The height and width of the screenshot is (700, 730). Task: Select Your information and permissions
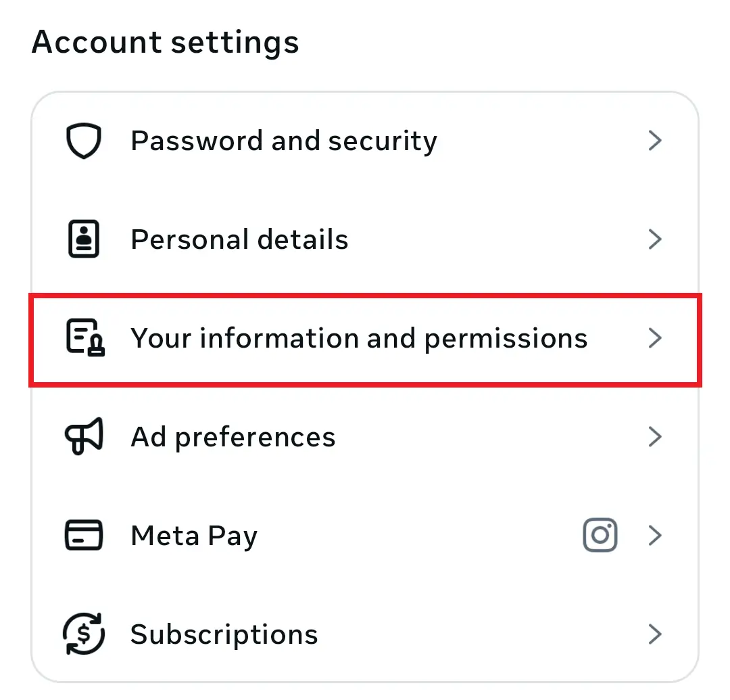[x=359, y=338]
